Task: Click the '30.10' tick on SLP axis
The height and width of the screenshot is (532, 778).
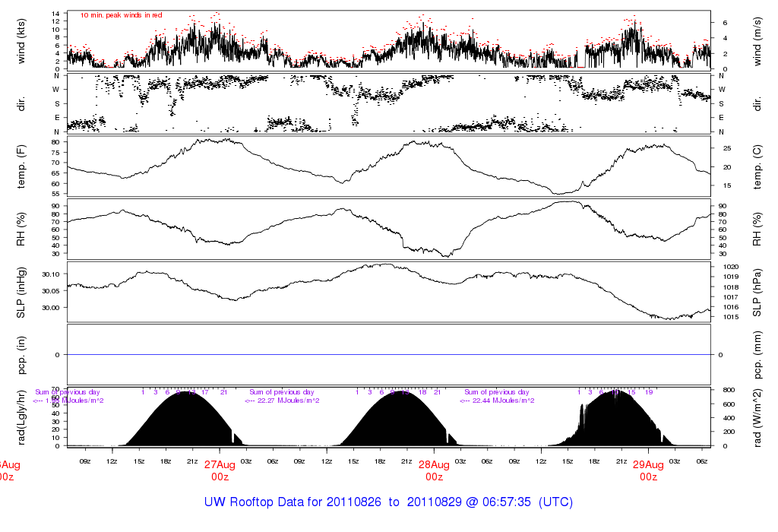Action: 51,274
